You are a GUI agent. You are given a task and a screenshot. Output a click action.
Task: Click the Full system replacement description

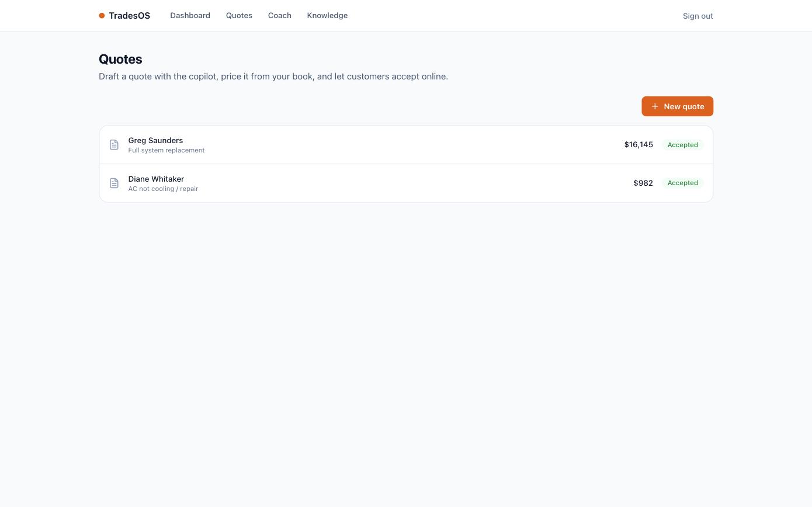pos(166,150)
